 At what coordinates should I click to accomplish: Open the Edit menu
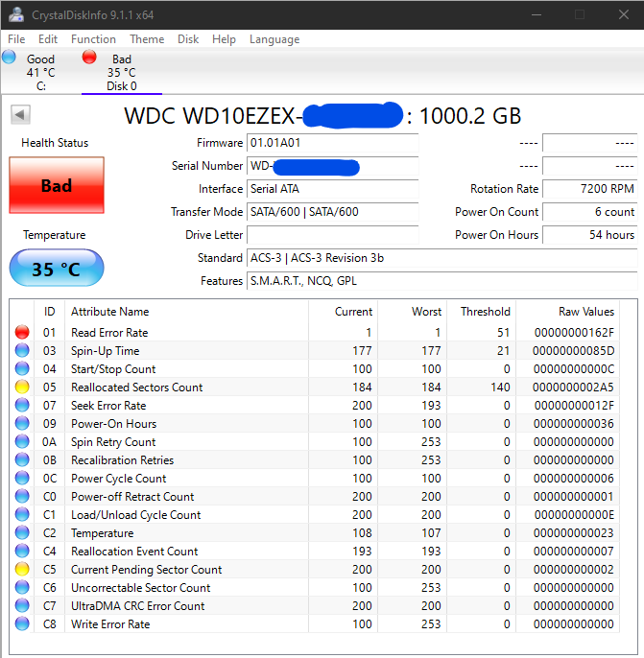48,39
